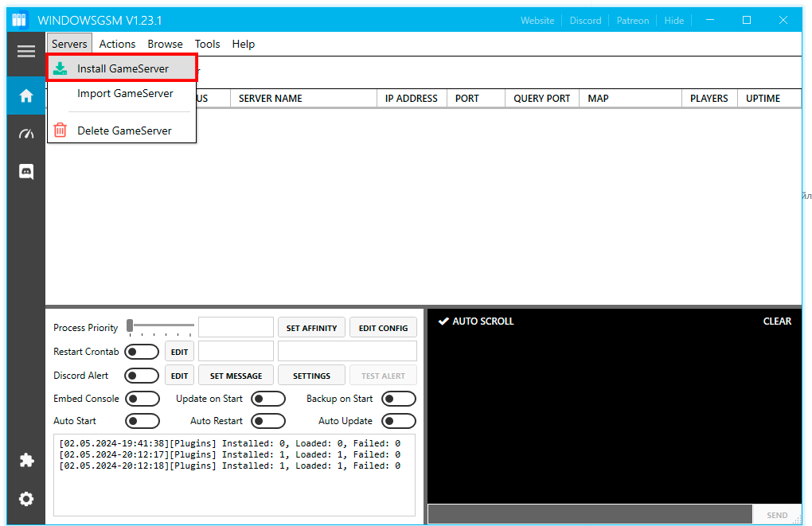Sort by Players column header
812x526 pixels.
tap(709, 99)
